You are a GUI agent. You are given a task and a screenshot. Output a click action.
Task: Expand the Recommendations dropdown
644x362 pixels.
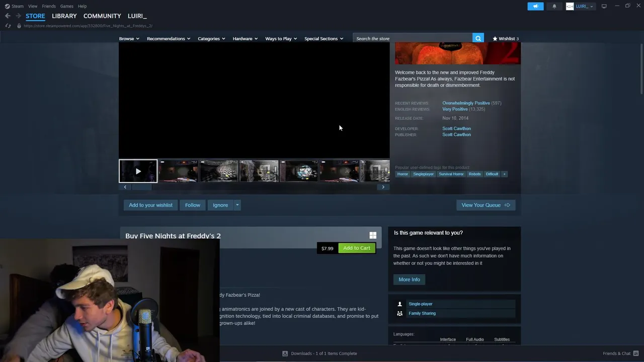(169, 39)
